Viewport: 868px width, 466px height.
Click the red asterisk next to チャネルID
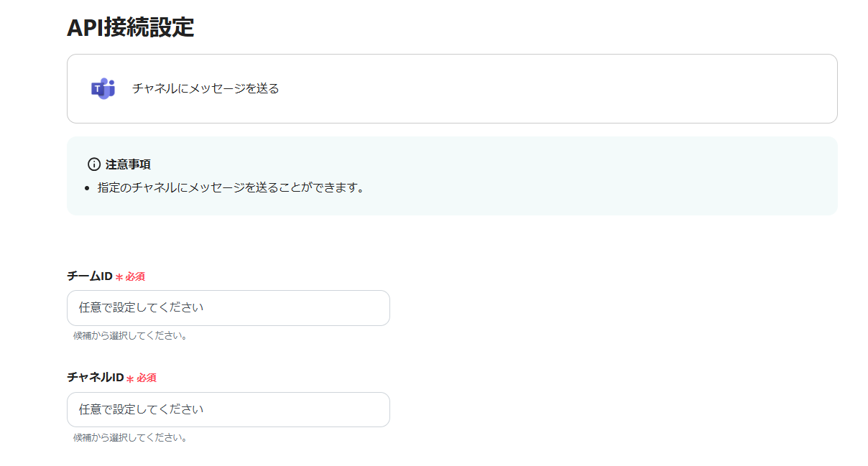click(130, 378)
